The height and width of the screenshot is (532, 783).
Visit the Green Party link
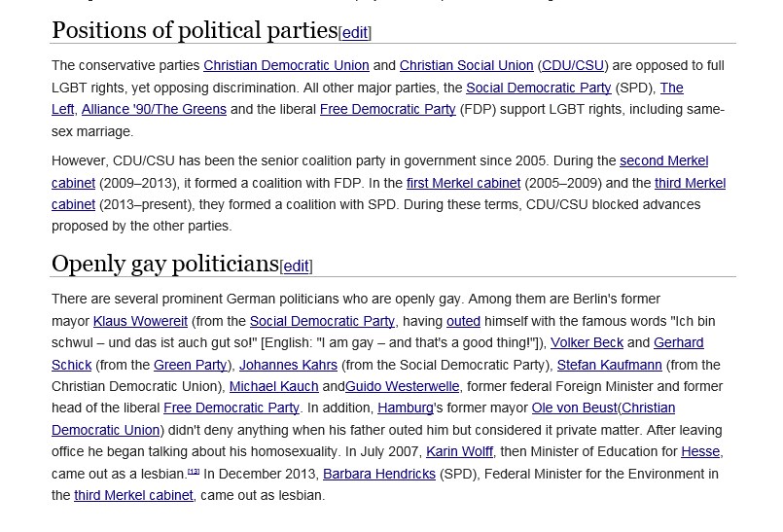[191, 365]
